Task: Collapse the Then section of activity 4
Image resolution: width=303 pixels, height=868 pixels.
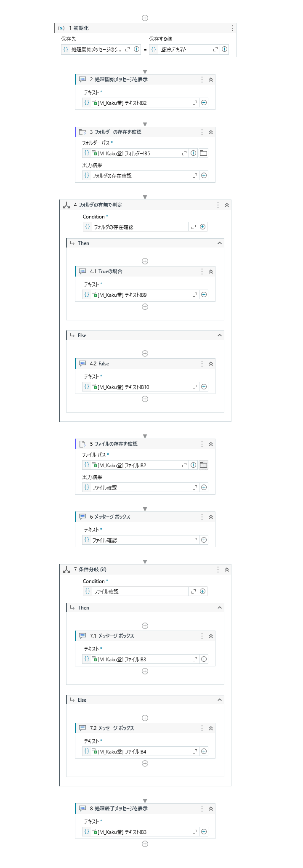Action: pyautogui.click(x=219, y=243)
